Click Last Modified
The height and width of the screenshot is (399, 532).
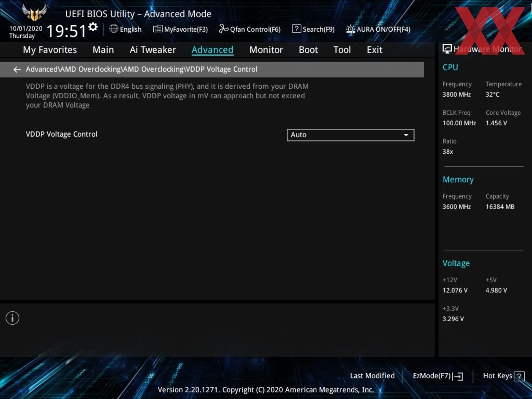372,376
